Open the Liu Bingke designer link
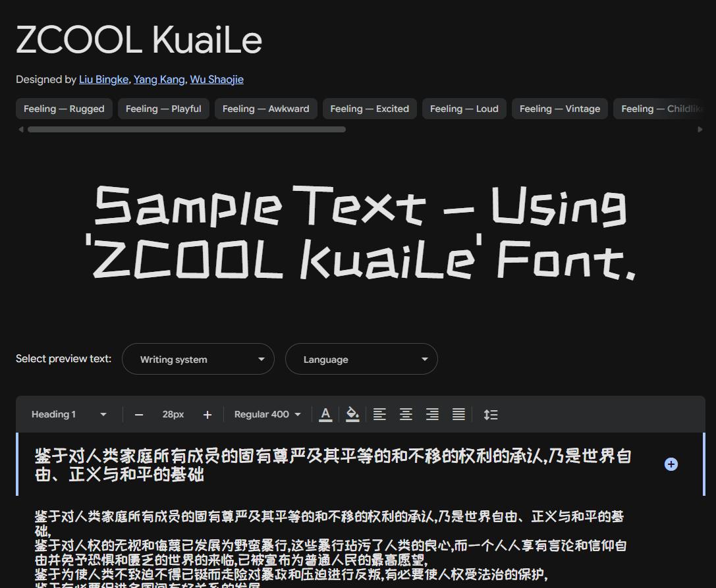 (103, 80)
